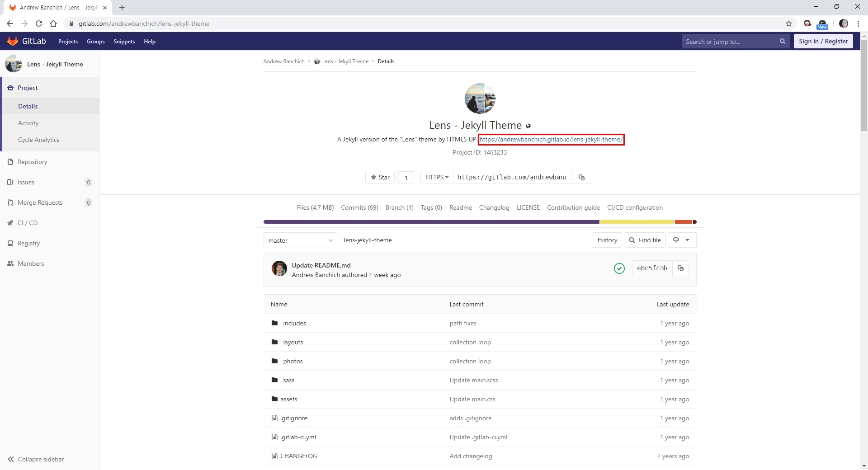Expand the HTTPS protocol dropdown
The width and height of the screenshot is (868, 470).
click(436, 178)
